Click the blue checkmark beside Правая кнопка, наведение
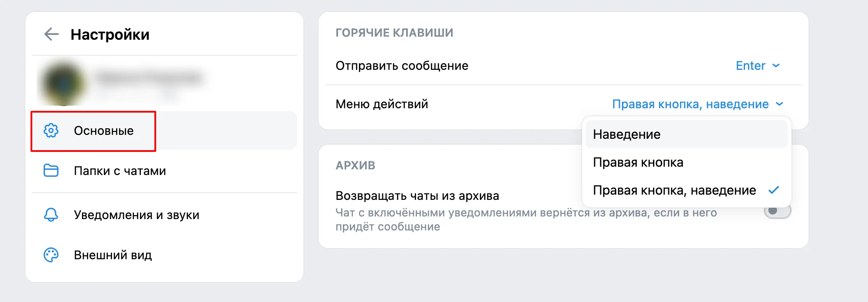This screenshot has height=302, width=868. (x=773, y=190)
